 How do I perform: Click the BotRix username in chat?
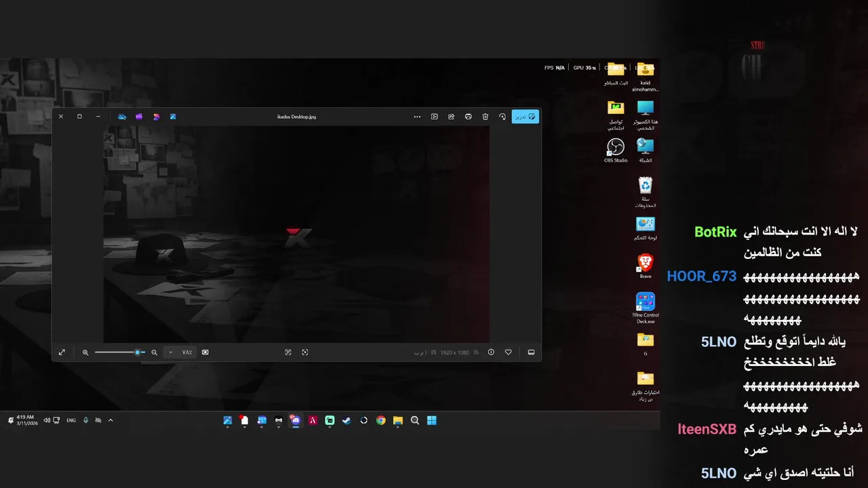[715, 232]
